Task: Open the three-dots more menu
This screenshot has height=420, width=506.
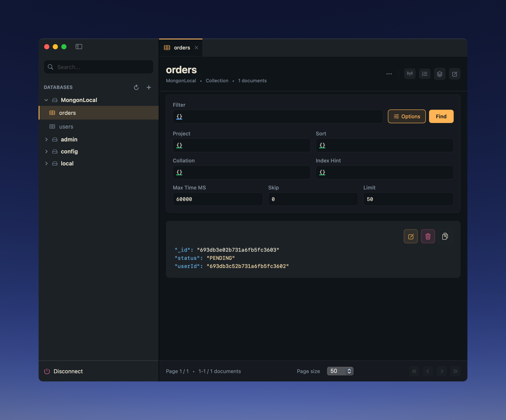Action: 389,74
